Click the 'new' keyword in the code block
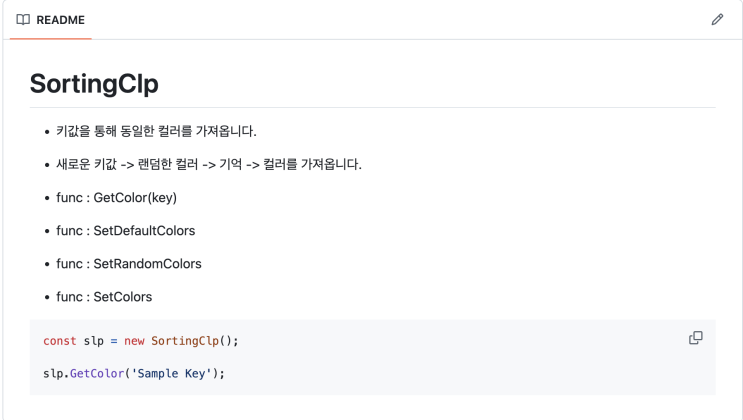The height and width of the screenshot is (420, 743). coord(134,341)
